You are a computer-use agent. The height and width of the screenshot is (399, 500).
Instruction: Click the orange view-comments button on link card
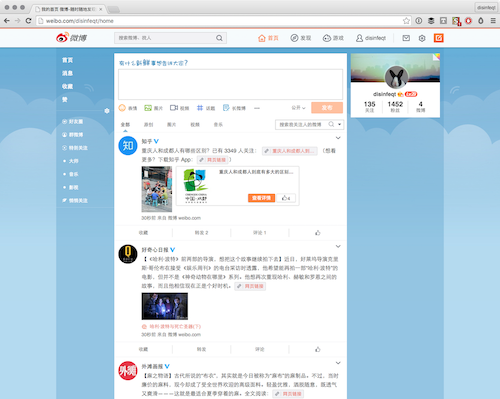[x=261, y=198]
